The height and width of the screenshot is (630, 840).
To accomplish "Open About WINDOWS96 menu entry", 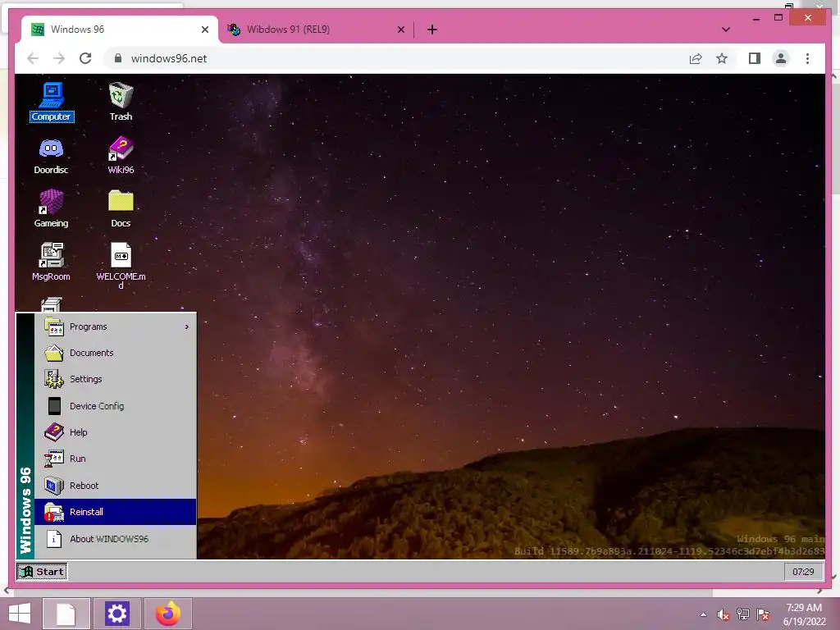I will (x=115, y=539).
